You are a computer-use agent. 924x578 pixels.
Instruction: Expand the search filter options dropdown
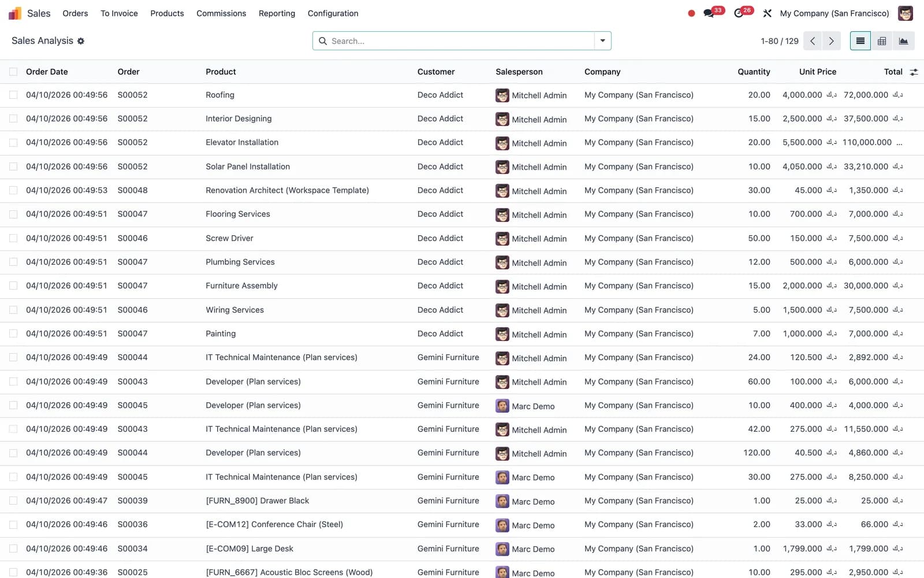tap(602, 41)
